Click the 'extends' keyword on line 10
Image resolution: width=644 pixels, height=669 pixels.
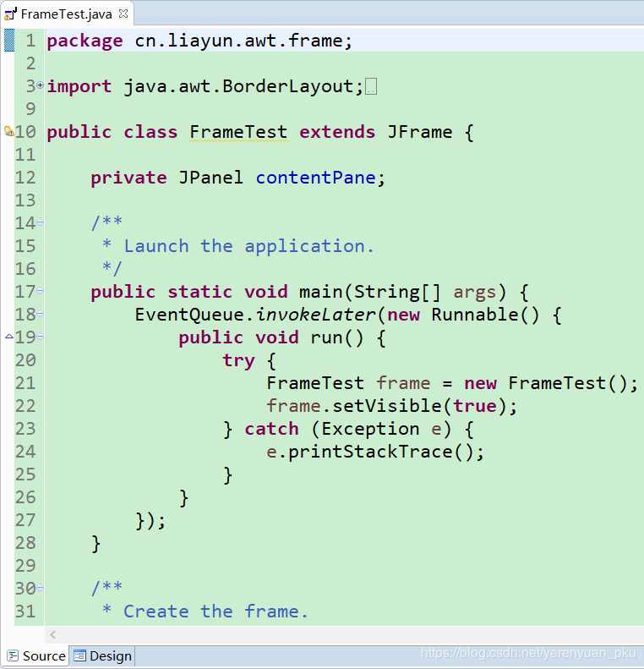[x=337, y=132]
